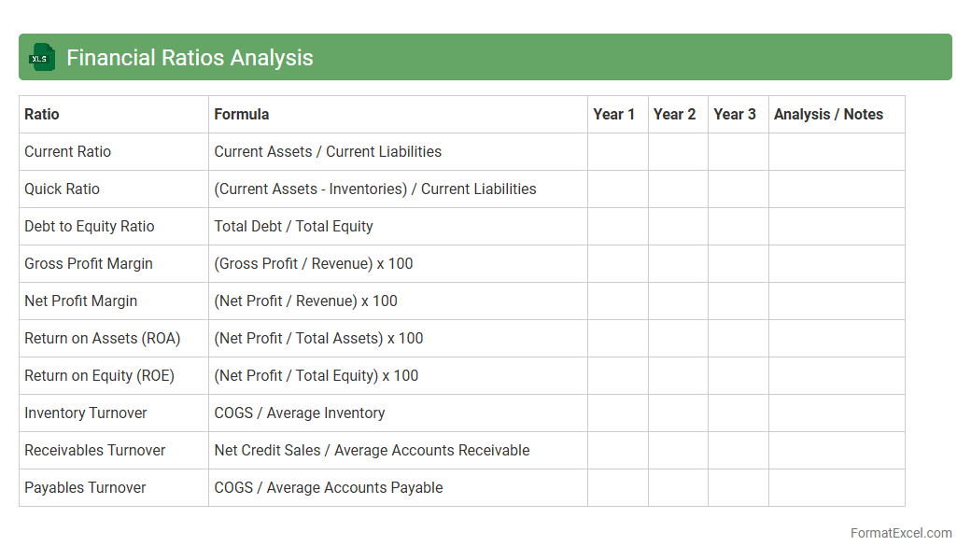Click the Year 3 column header

click(735, 114)
